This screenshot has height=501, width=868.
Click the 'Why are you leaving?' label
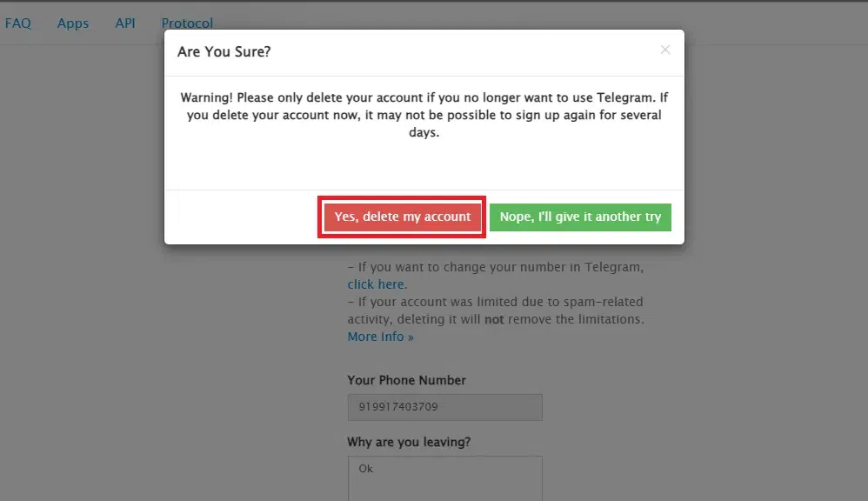(409, 443)
